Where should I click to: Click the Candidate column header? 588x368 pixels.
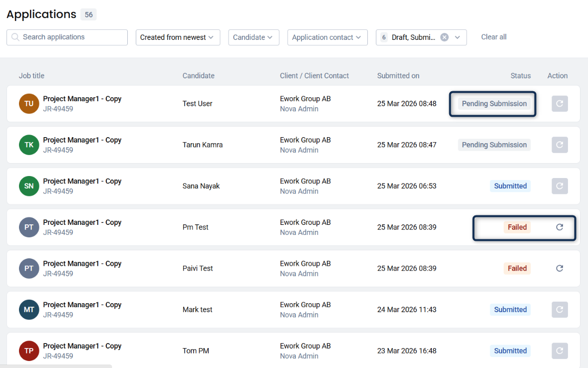pos(198,76)
